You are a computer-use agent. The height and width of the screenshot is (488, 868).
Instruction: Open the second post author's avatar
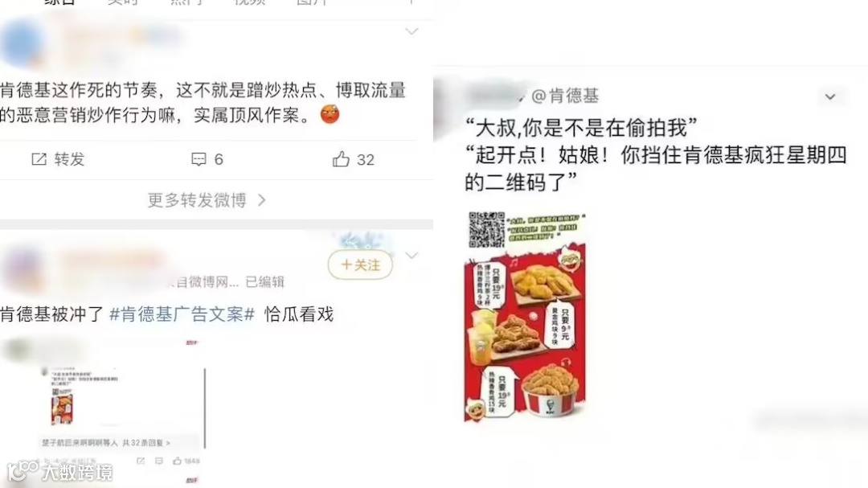pos(23,269)
